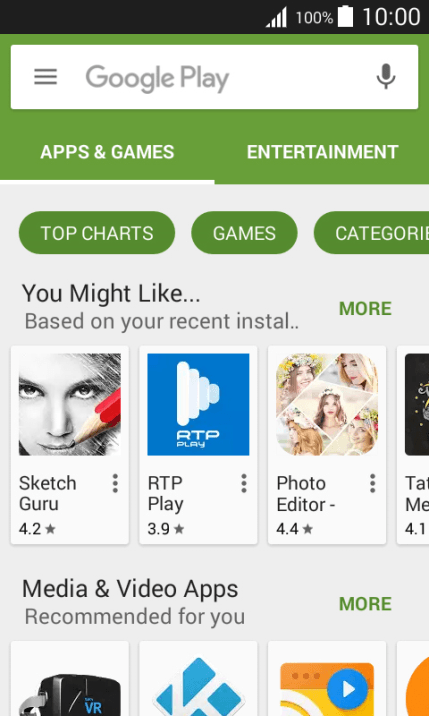Switch to the Entertainment tab
The height and width of the screenshot is (716, 429).
point(322,152)
